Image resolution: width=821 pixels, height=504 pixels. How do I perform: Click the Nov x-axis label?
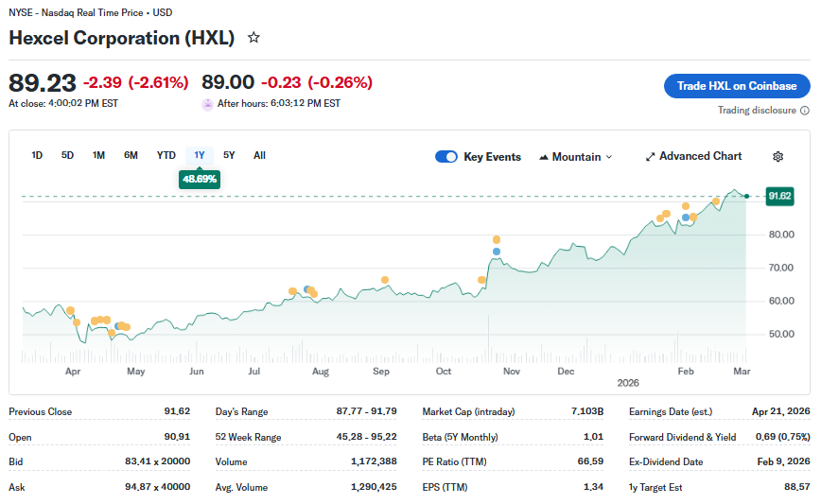click(512, 372)
